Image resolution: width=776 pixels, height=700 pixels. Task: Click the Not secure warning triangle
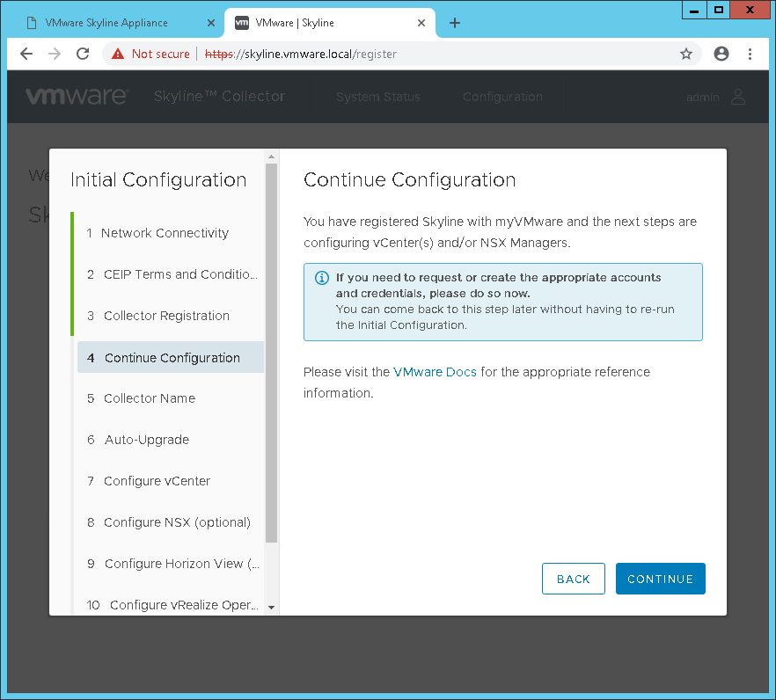[x=118, y=54]
